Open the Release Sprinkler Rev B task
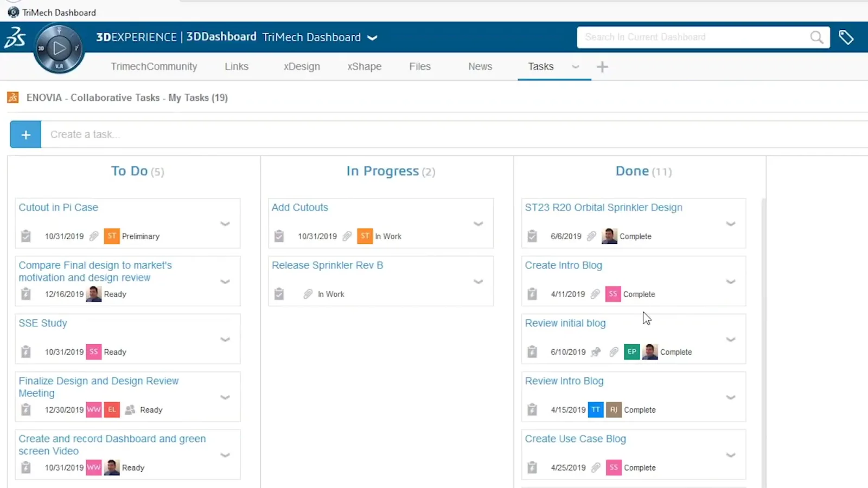The image size is (868, 488). (327, 265)
